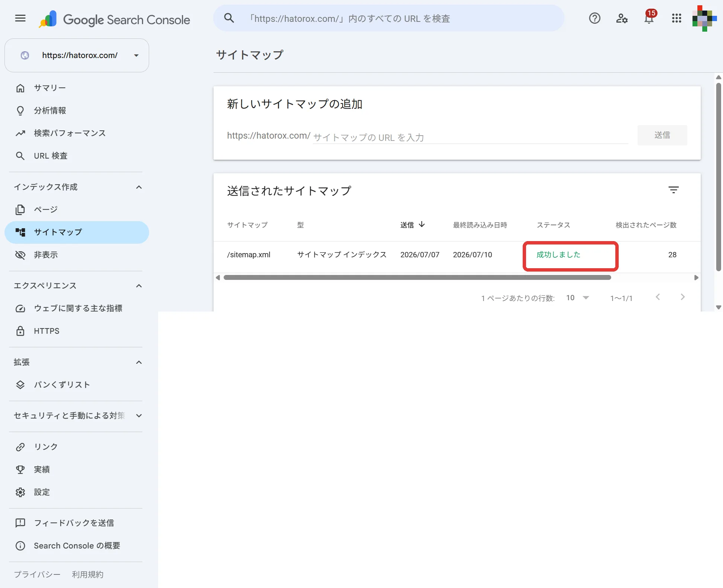Click the sitemap tree icon in sidebar

pyautogui.click(x=20, y=232)
